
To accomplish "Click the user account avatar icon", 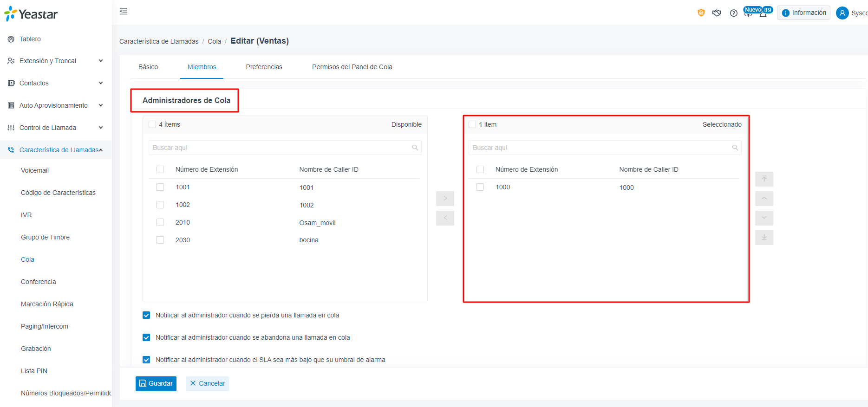I will pyautogui.click(x=842, y=13).
